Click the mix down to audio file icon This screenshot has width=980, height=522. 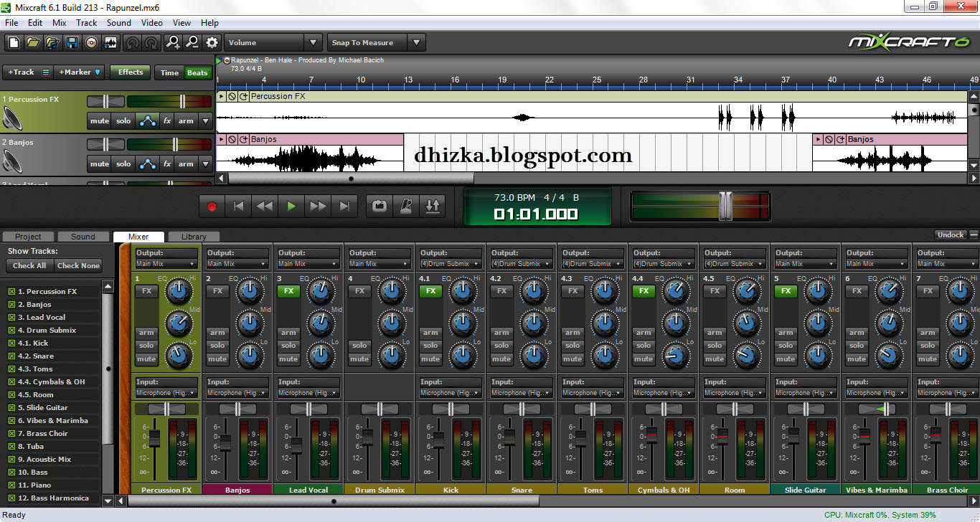(110, 43)
